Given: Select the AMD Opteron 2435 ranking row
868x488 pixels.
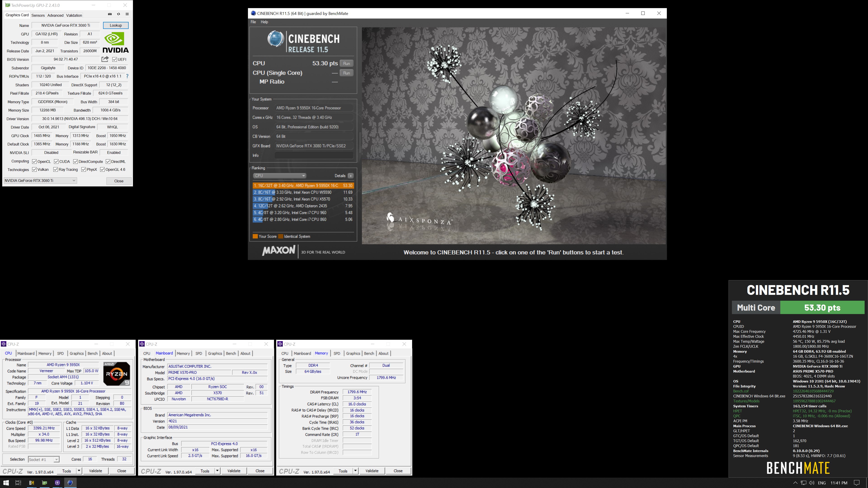Looking at the screenshot, I should pos(303,206).
